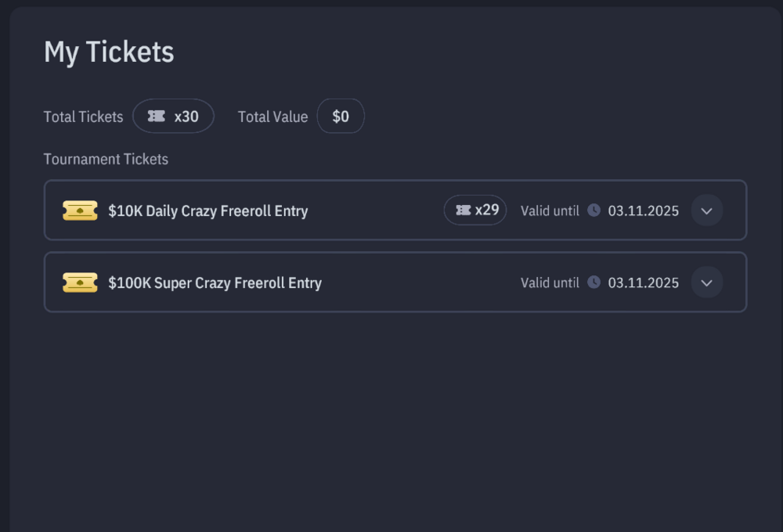Select the $10K Daily Crazy Freeroll Entry title
Image resolution: width=783 pixels, height=532 pixels.
[x=207, y=211]
